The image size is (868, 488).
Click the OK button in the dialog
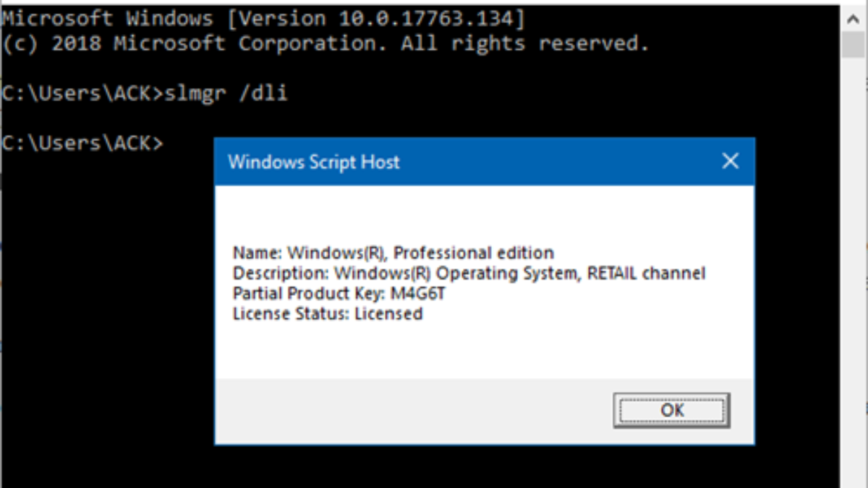[671, 411]
